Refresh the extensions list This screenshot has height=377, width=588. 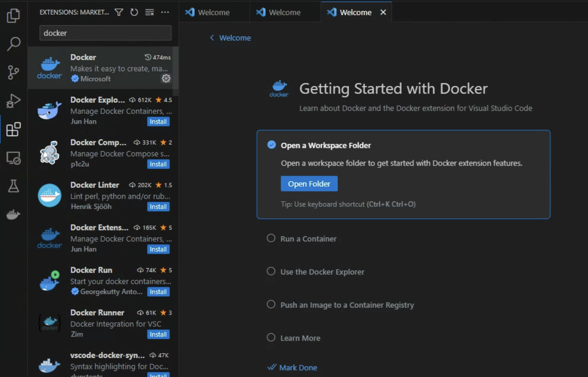point(134,12)
